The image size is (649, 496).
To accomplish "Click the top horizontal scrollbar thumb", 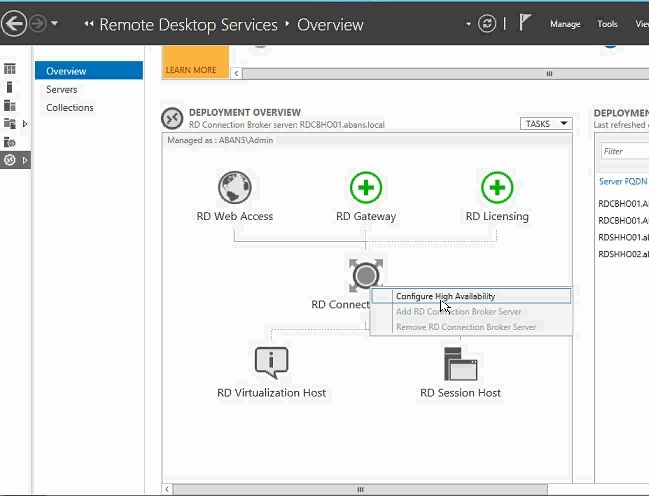I will tap(445, 74).
